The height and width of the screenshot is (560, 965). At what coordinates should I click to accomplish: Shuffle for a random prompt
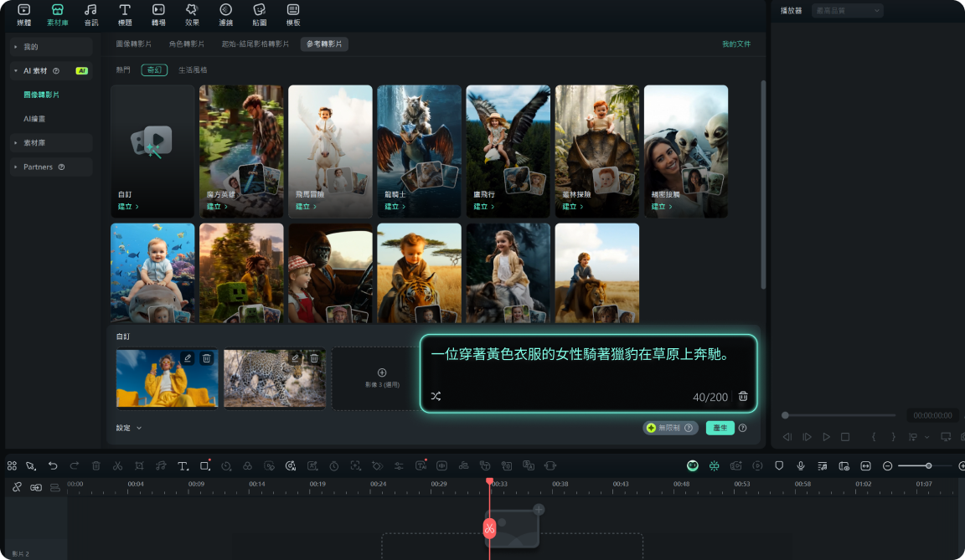(x=436, y=397)
